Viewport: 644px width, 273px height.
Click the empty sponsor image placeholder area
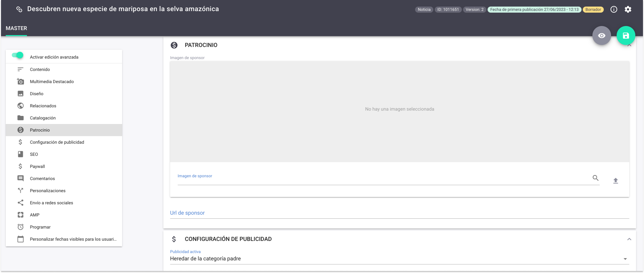click(400, 111)
